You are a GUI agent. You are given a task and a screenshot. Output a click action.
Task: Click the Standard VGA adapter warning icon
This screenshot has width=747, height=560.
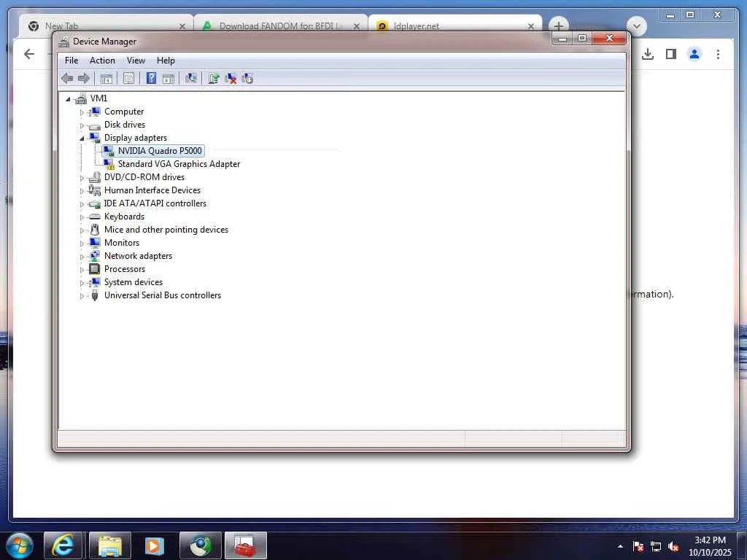pos(109,164)
